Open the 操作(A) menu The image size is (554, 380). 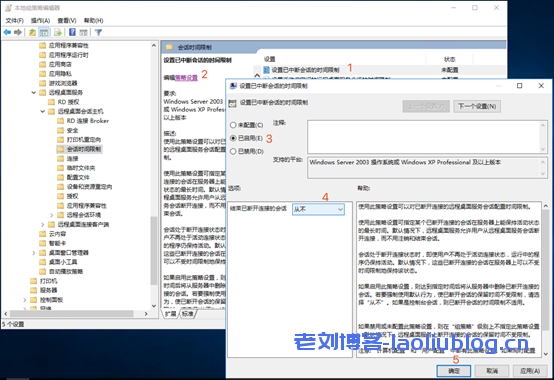click(40, 20)
